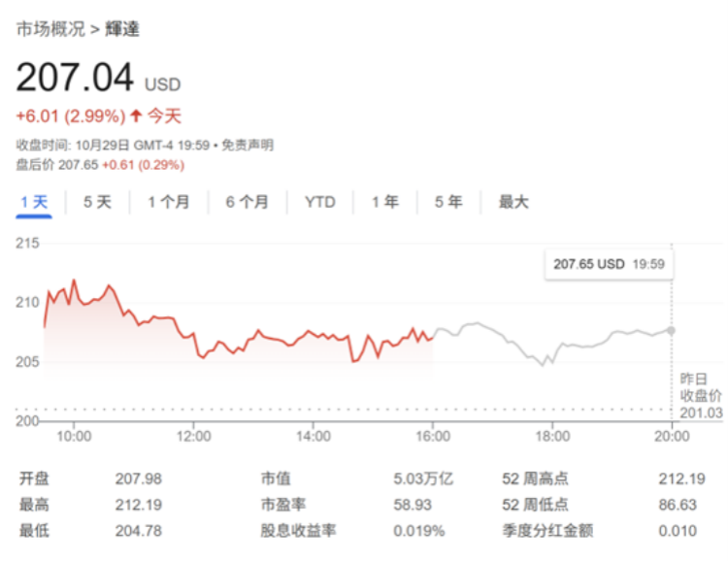Viewport: 728px width, 561px height.
Task: Select the 最大 range tab
Action: click(513, 202)
